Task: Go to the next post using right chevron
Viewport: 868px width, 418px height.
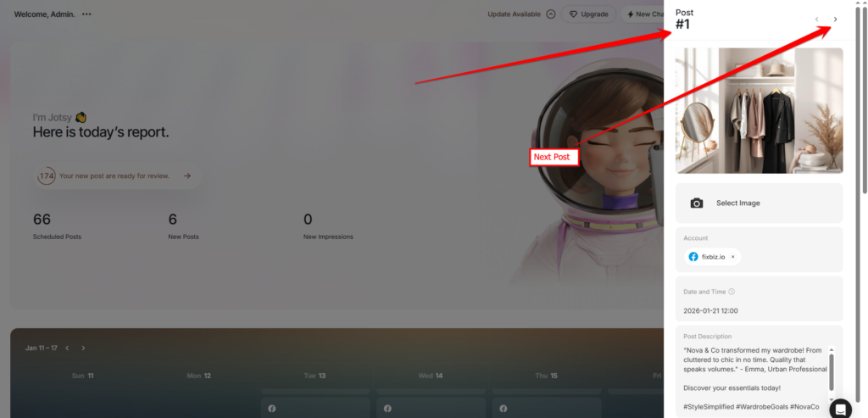Action: tap(835, 20)
